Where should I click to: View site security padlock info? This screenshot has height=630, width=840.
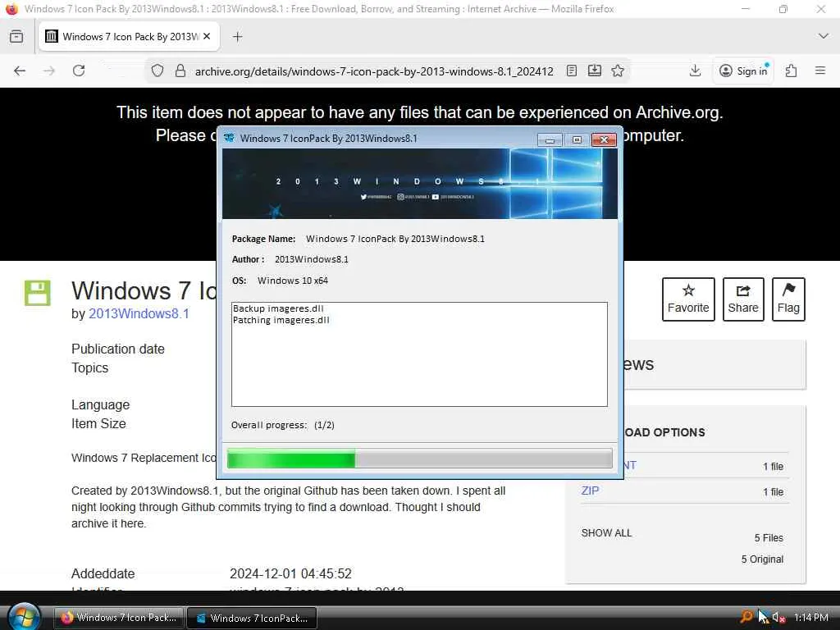click(180, 71)
